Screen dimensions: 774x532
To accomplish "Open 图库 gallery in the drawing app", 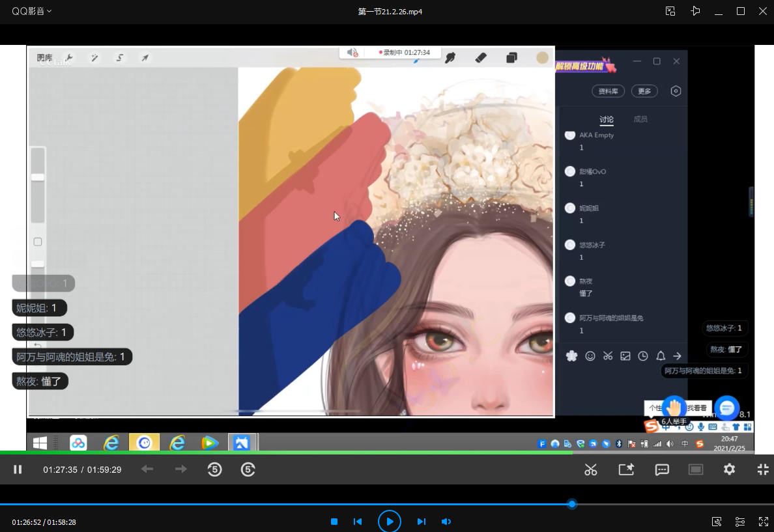I will click(44, 58).
